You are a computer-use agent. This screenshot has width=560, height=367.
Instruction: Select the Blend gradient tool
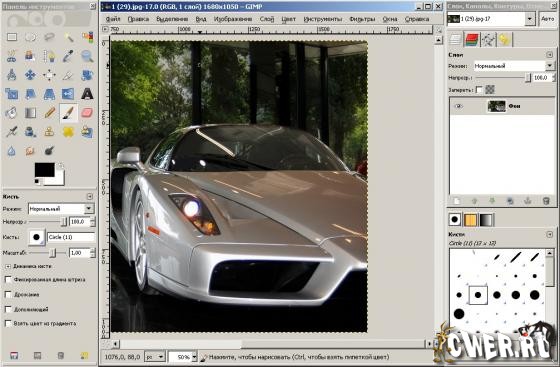coord(30,113)
